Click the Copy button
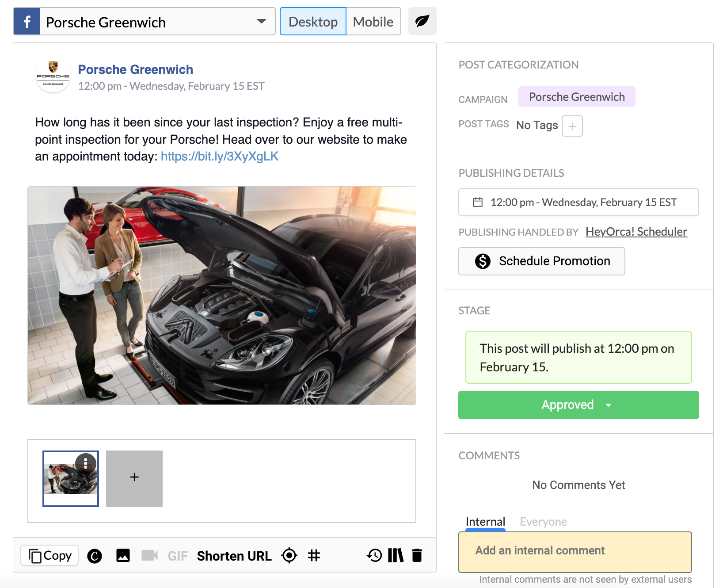 (49, 555)
